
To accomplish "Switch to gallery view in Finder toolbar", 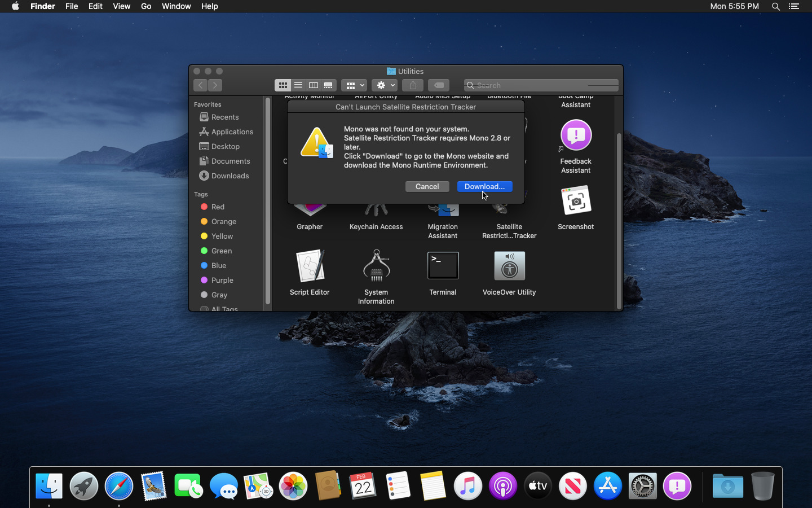I will tap(328, 85).
